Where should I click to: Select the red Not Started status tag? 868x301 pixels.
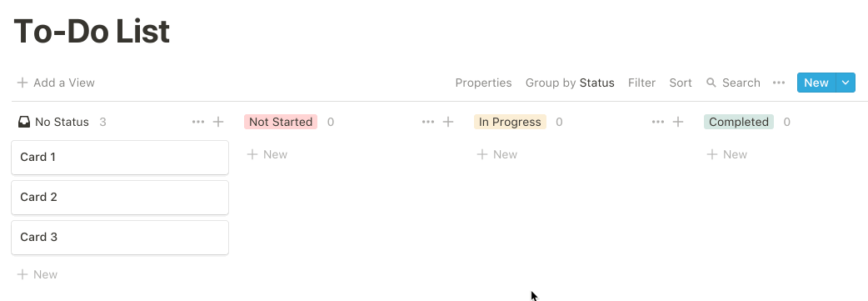pyautogui.click(x=281, y=122)
